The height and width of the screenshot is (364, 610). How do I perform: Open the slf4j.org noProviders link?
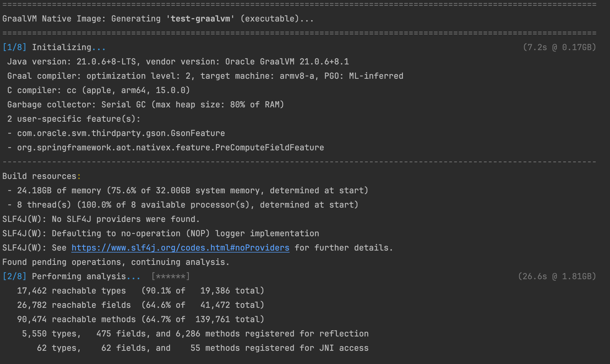coord(180,248)
